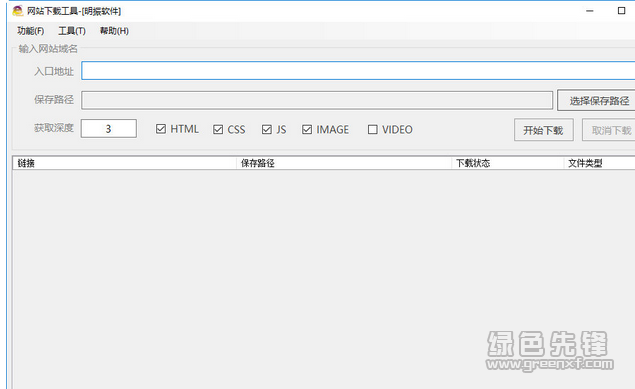Click the 取消下载 button
The height and width of the screenshot is (389, 635).
click(x=609, y=130)
